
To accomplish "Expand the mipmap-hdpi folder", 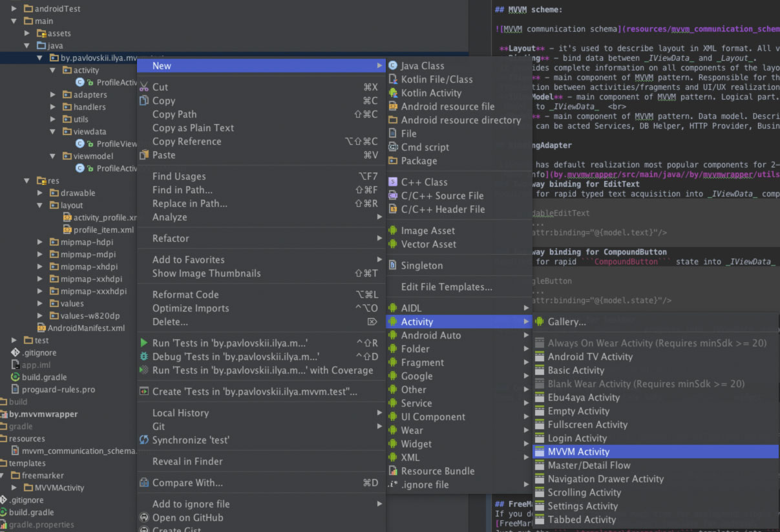I will (x=40, y=242).
